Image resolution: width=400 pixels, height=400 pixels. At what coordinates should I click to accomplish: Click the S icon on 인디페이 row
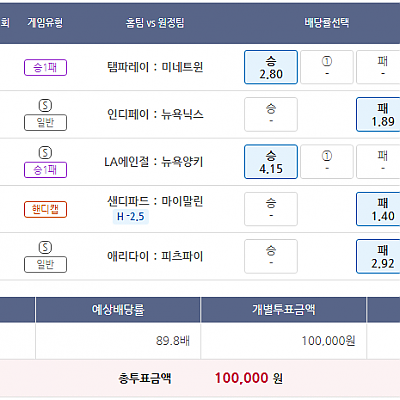click(x=45, y=106)
